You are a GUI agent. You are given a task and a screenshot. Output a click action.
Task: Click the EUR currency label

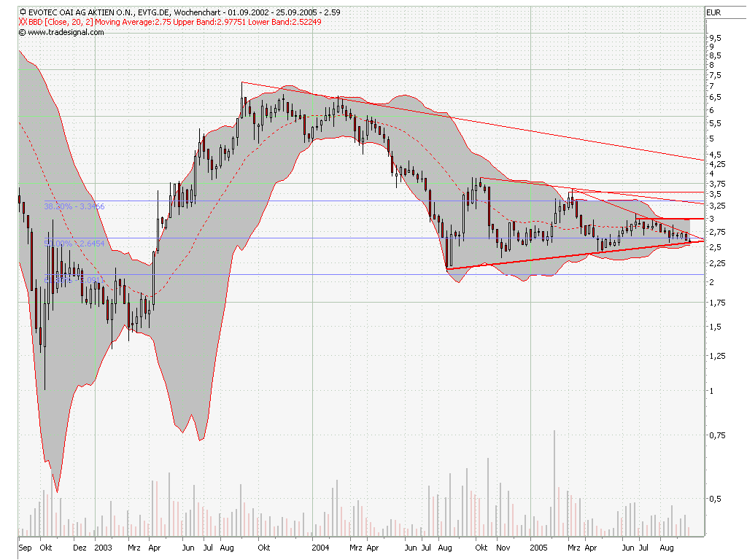tap(714, 12)
